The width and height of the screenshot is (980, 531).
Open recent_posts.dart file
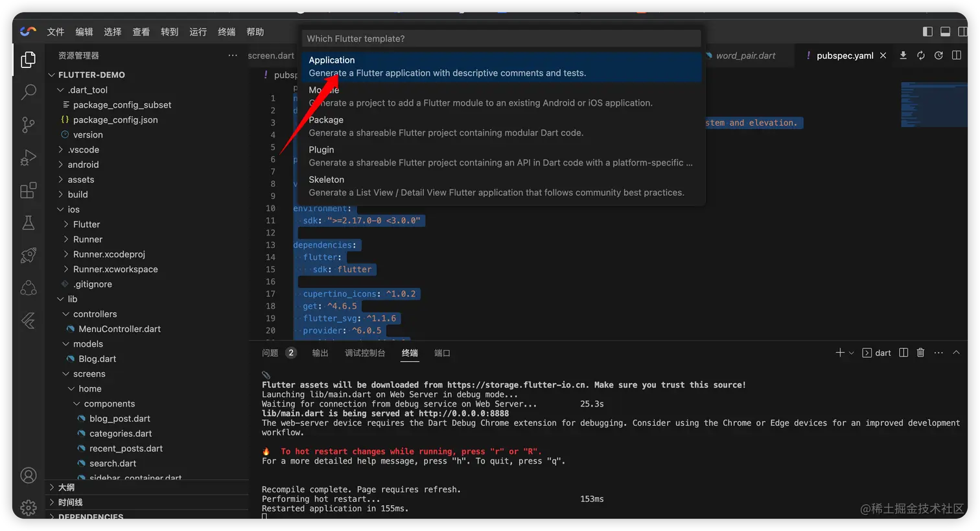point(147,448)
